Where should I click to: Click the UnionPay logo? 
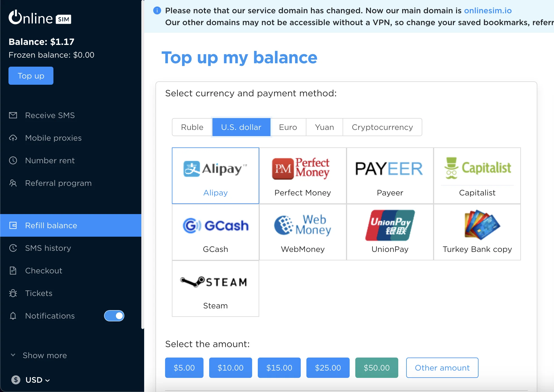point(390,225)
